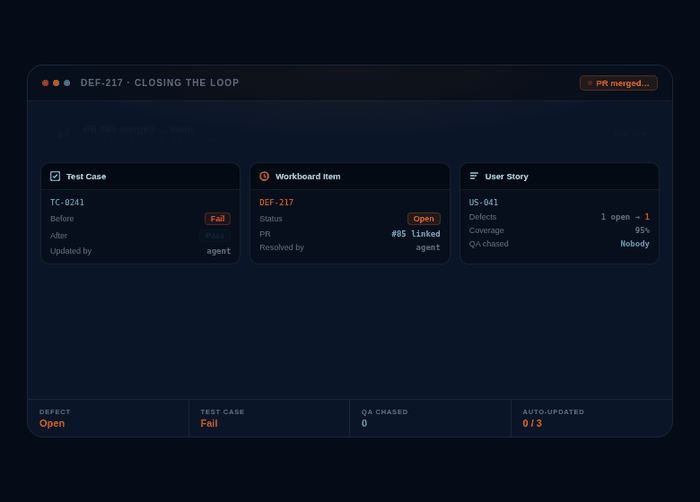
Task: Click the DEFECT Open footer stat
Action: point(108,418)
